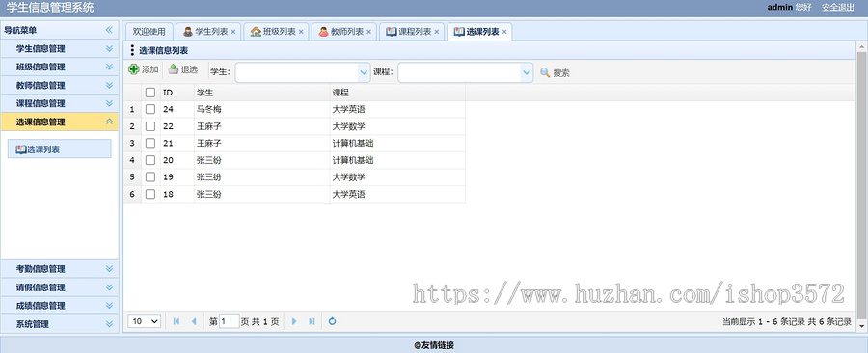
Task: Expand 教师信息管理 menu section
Action: click(x=109, y=85)
